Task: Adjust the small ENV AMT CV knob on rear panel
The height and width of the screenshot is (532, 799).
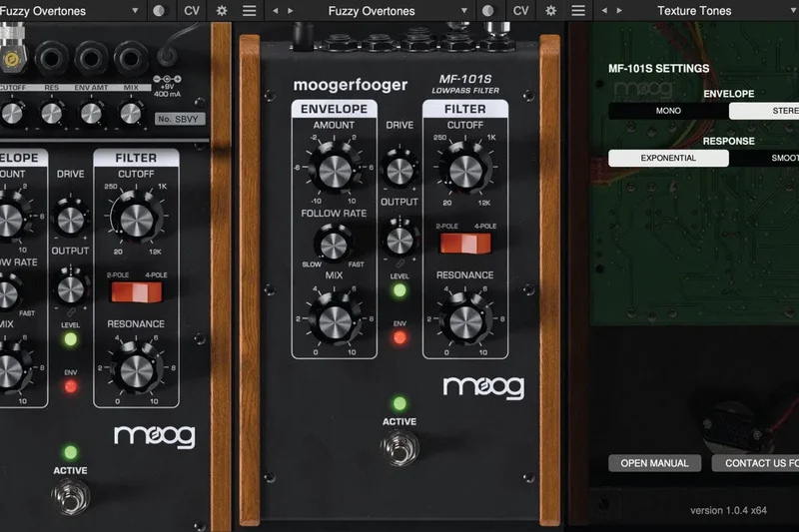Action: (x=91, y=114)
